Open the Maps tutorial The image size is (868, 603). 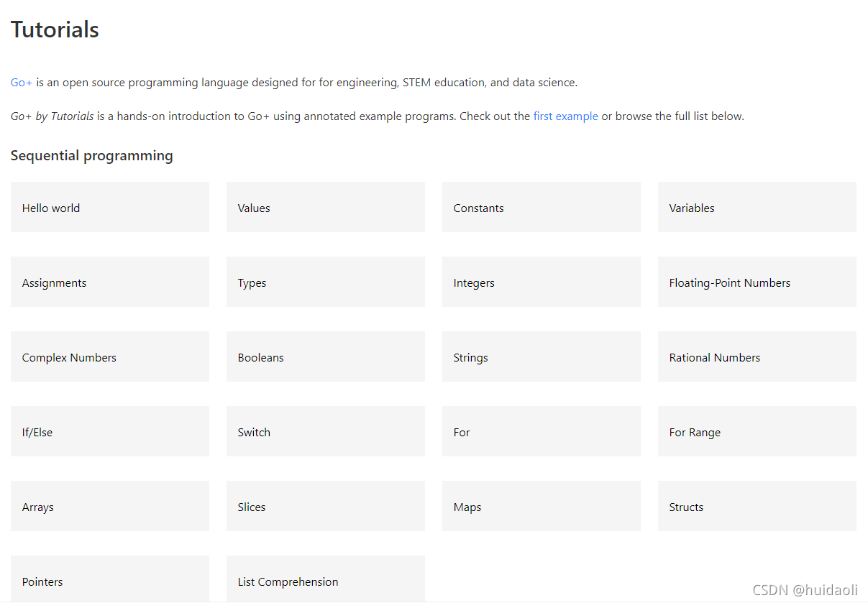coord(542,506)
